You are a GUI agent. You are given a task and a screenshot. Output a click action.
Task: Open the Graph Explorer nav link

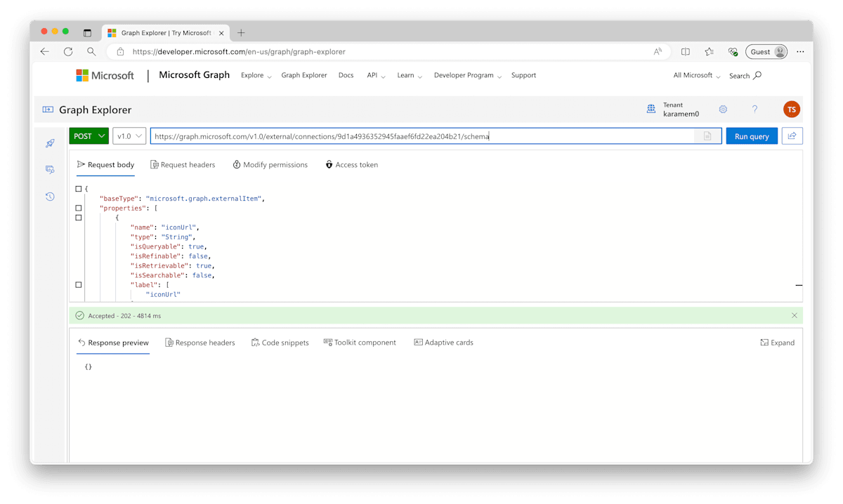coord(304,75)
